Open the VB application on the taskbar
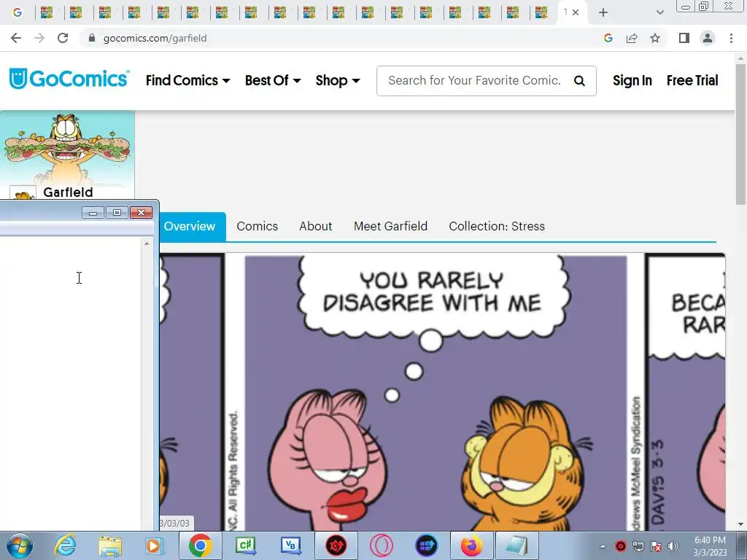The height and width of the screenshot is (560, 747). coord(291,545)
